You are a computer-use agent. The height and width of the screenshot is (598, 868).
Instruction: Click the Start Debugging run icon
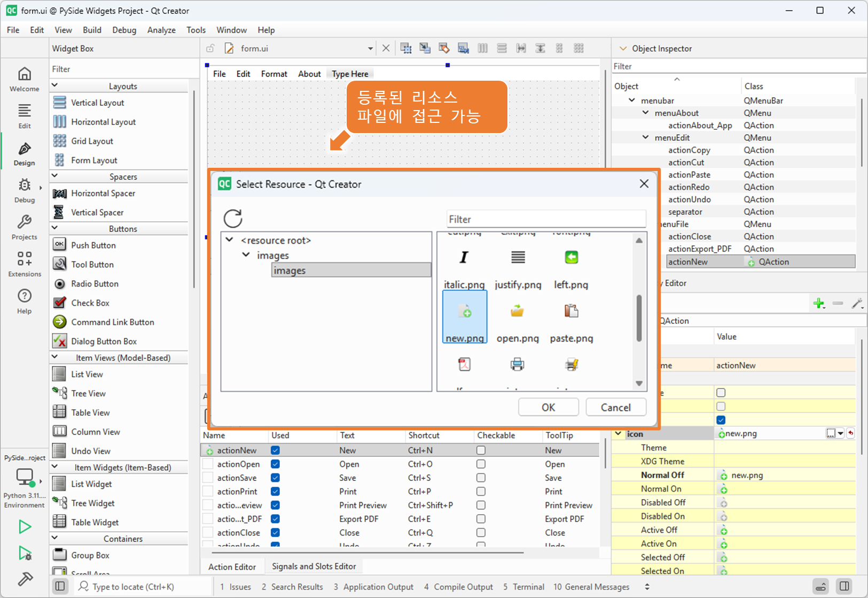[x=25, y=553]
